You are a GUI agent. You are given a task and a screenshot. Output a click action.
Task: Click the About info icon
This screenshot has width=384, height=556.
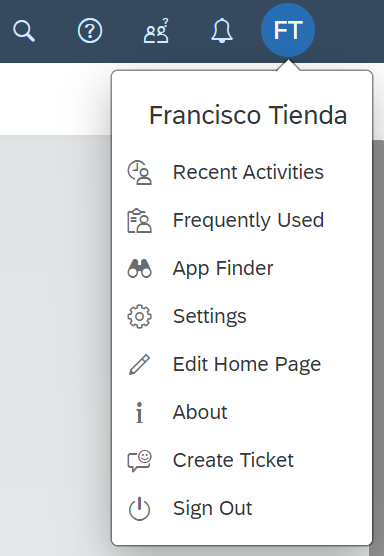pos(140,412)
